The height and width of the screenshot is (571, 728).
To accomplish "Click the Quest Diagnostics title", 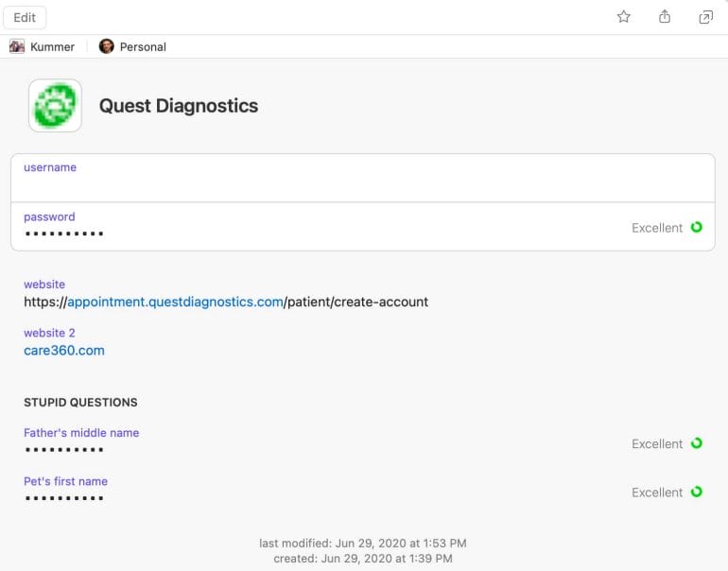I will [x=179, y=106].
